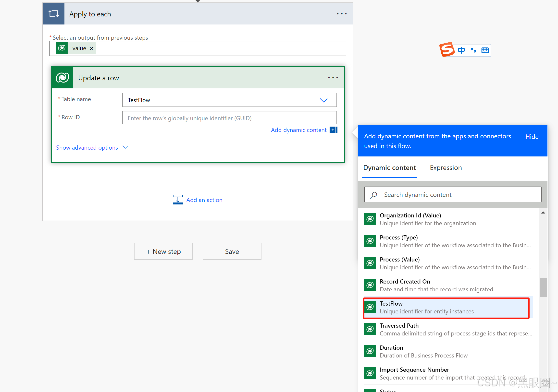Click the Apply to each loop icon
The height and width of the screenshot is (392, 558).
tap(53, 14)
